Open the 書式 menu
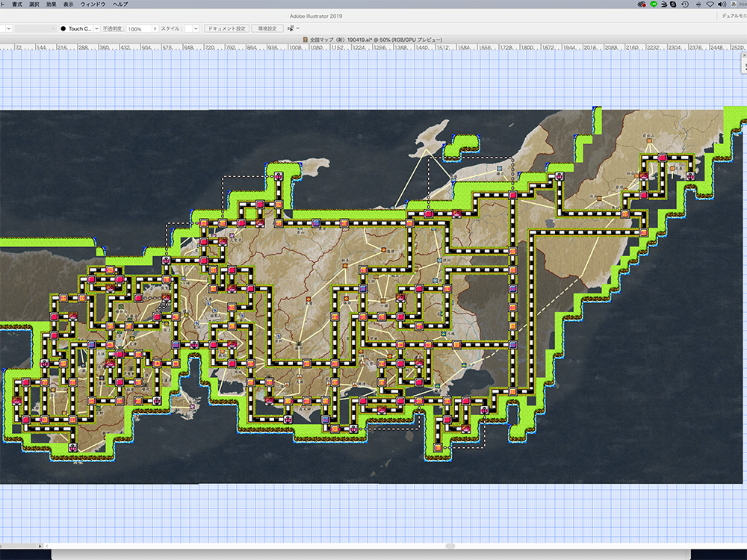 (x=16, y=4)
